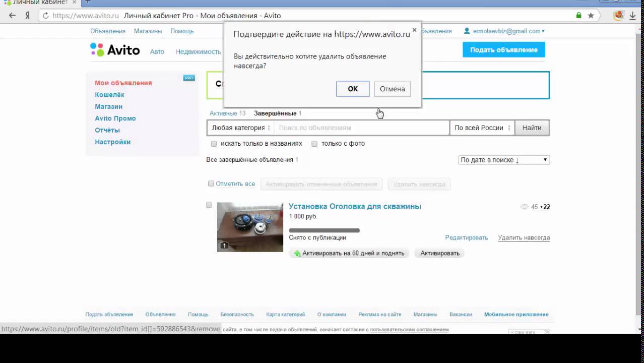This screenshot has width=644, height=363.
Task: Click the footer 'Подать объявление' link
Action: point(109,314)
